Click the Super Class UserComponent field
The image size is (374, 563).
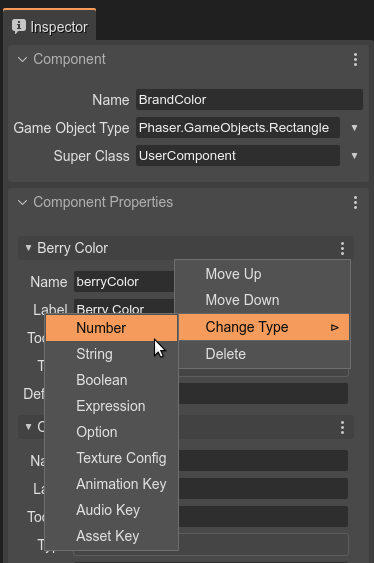click(238, 155)
